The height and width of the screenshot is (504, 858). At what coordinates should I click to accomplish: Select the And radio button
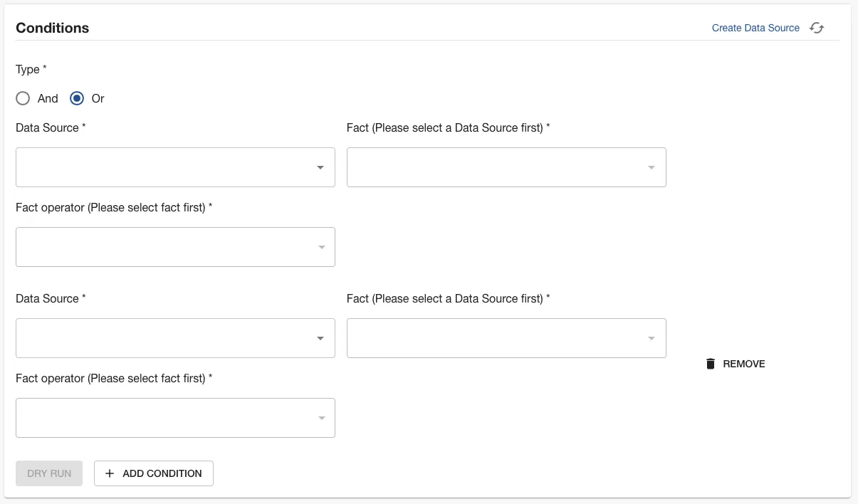pyautogui.click(x=23, y=98)
